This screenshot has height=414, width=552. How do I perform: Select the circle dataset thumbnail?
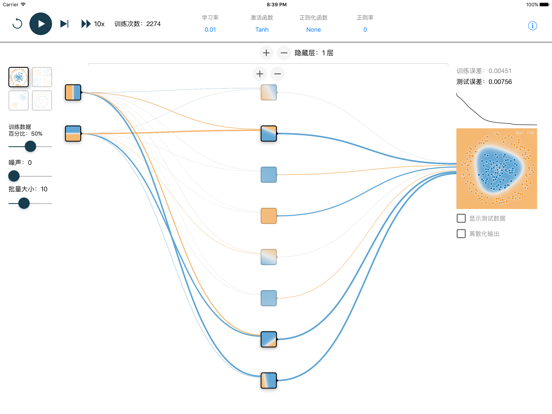[x=18, y=77]
